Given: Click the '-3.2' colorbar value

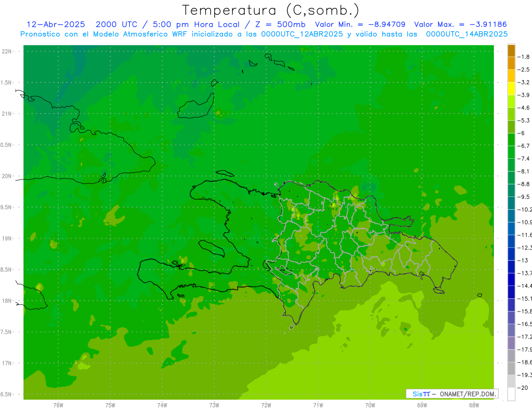Looking at the screenshot, I should pyautogui.click(x=523, y=82).
